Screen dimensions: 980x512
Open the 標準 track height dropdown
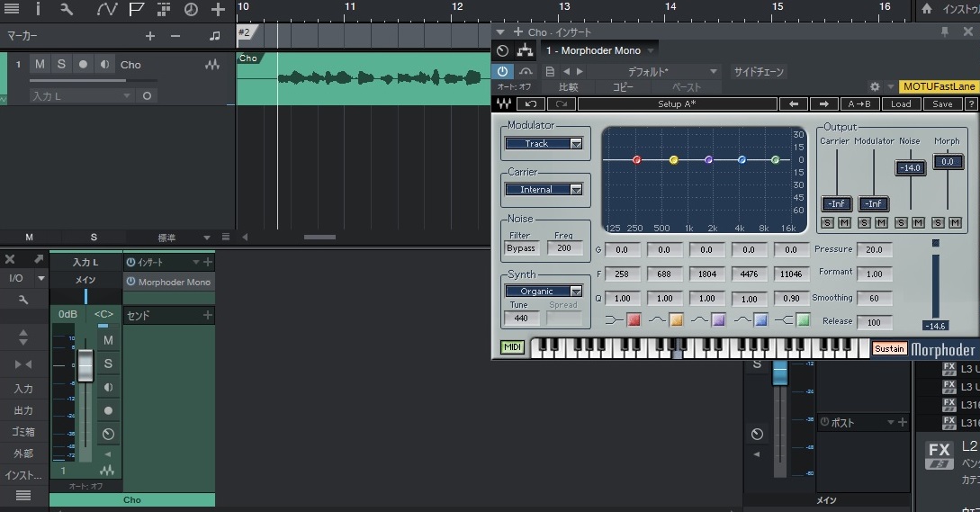tap(184, 238)
